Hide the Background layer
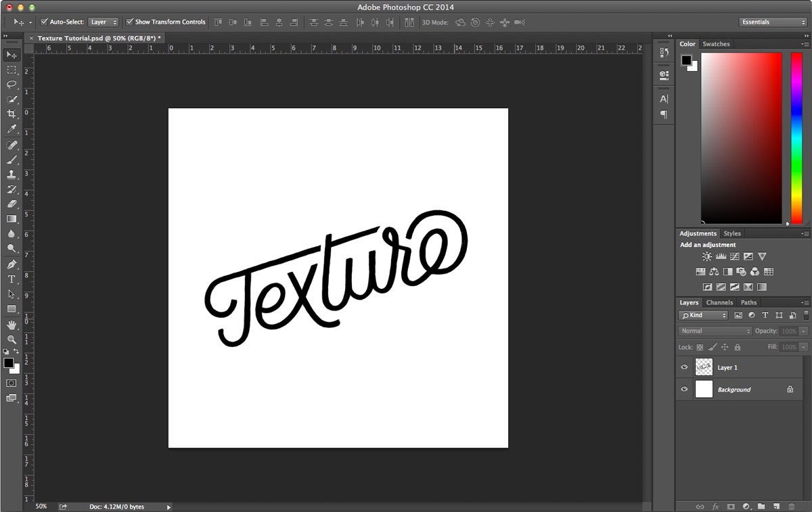Screen dimensions: 812x512 tap(684, 389)
